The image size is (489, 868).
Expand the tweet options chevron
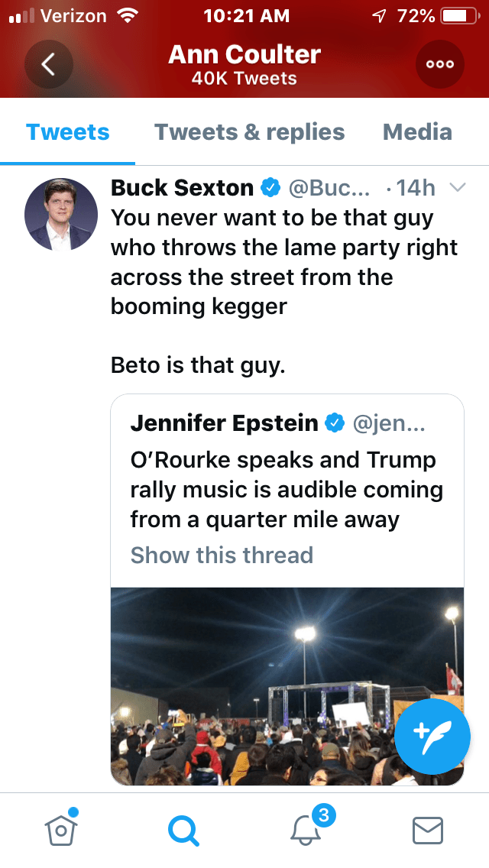pos(458,188)
